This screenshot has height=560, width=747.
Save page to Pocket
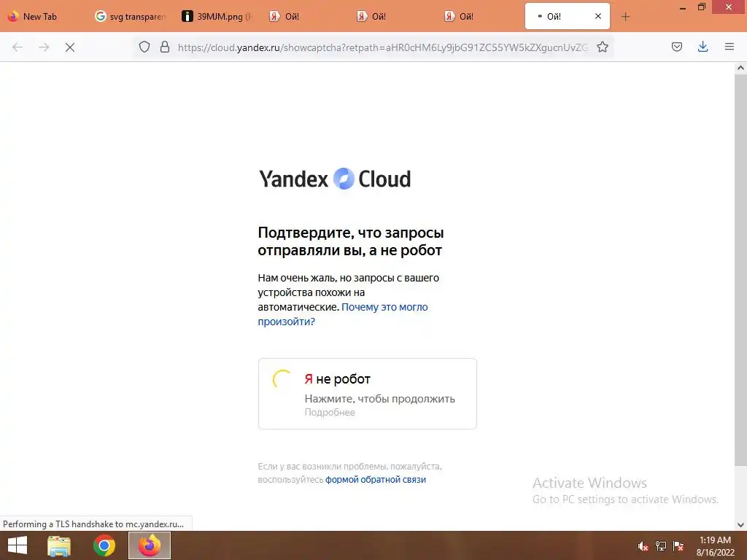click(x=676, y=47)
